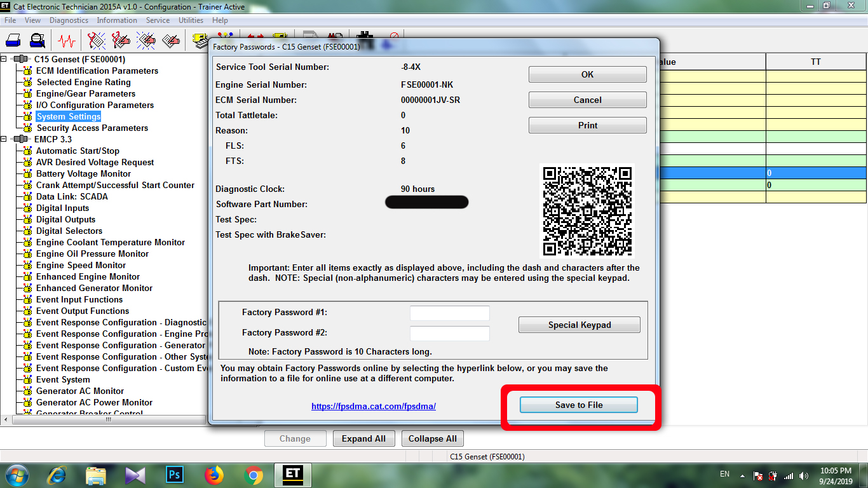Image resolution: width=868 pixels, height=488 pixels.
Task: Click the tree's horizontal scrollbar thumb
Action: pyautogui.click(x=107, y=419)
